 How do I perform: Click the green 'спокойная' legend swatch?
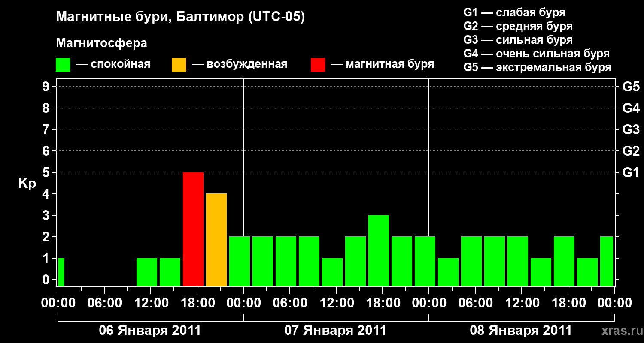63,65
